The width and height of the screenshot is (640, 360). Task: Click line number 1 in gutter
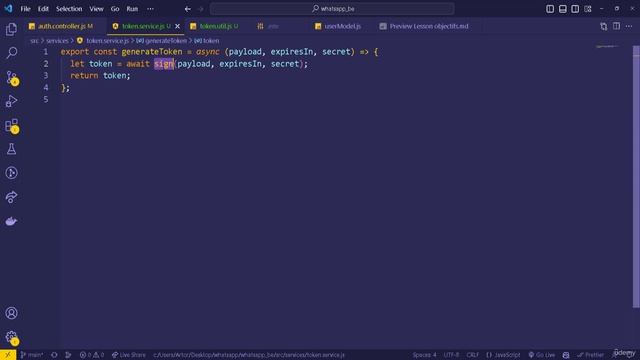[x=46, y=52]
